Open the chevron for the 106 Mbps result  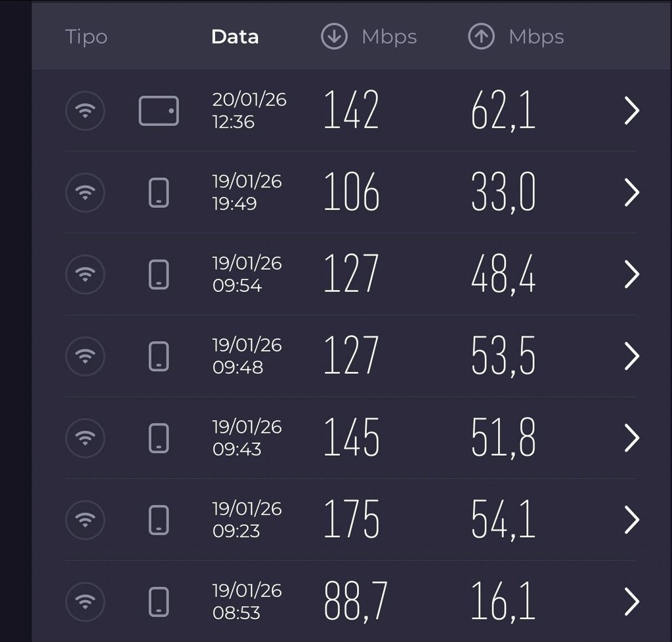coord(631,193)
